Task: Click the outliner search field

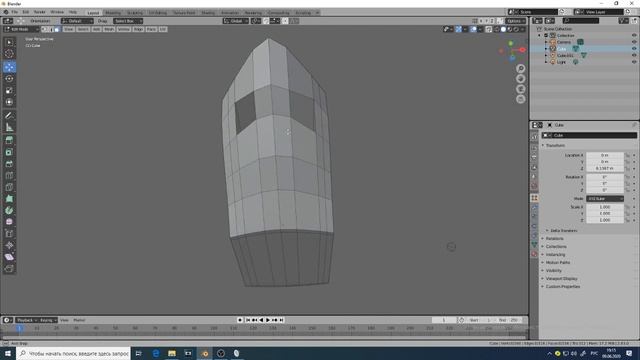Action: 580,21
